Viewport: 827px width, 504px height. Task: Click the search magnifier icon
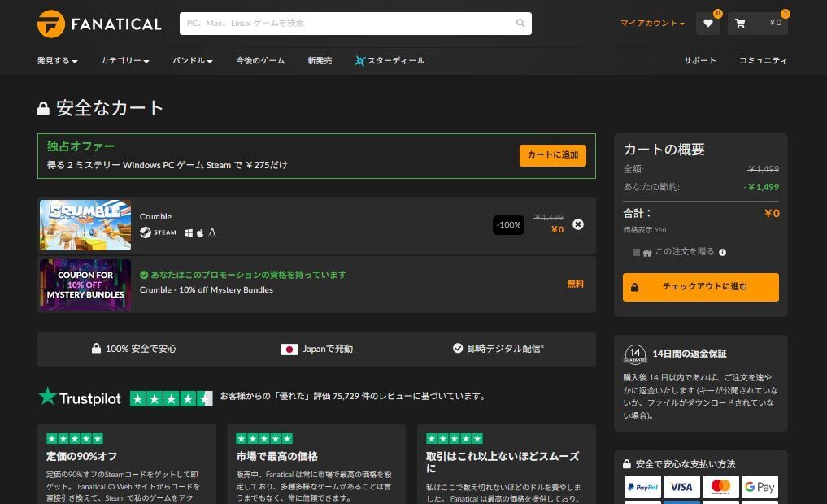click(520, 24)
